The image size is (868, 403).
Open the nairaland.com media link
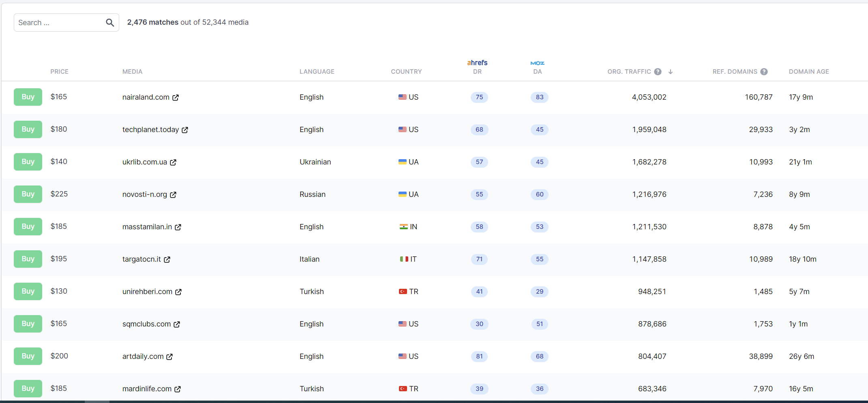[146, 97]
